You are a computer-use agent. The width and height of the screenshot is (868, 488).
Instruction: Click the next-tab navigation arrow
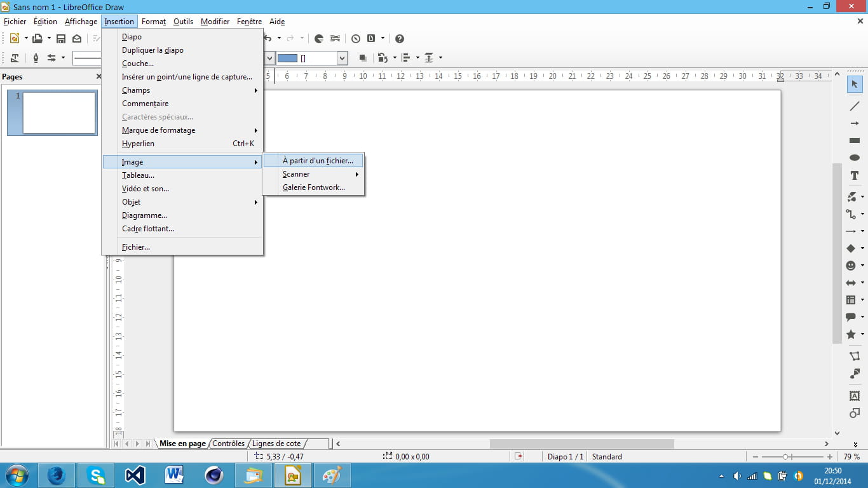point(137,444)
